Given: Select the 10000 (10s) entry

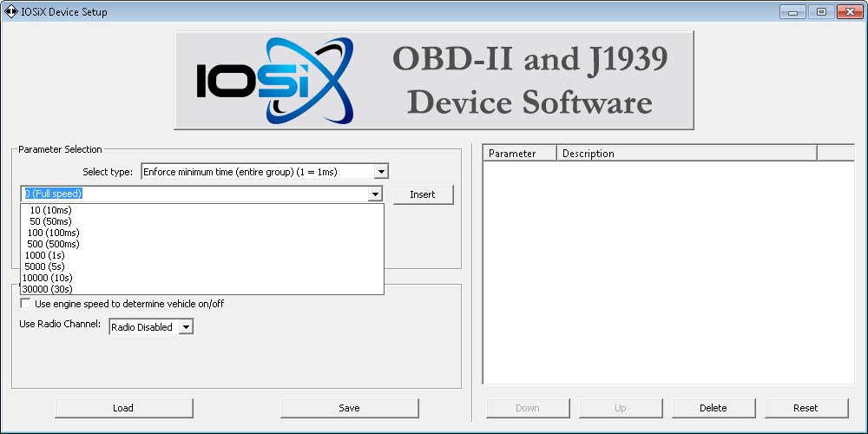Looking at the screenshot, I should 202,278.
